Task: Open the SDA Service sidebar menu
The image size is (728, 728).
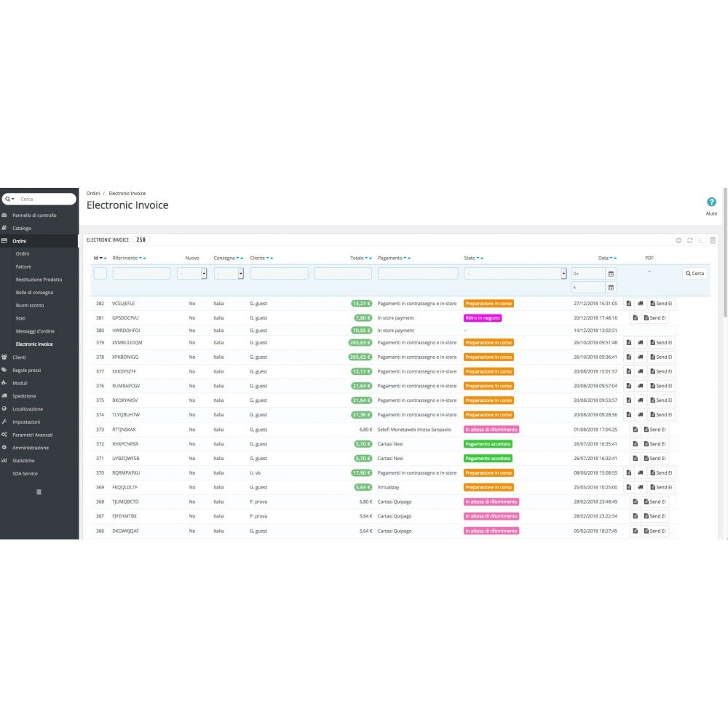Action: pyautogui.click(x=25, y=474)
